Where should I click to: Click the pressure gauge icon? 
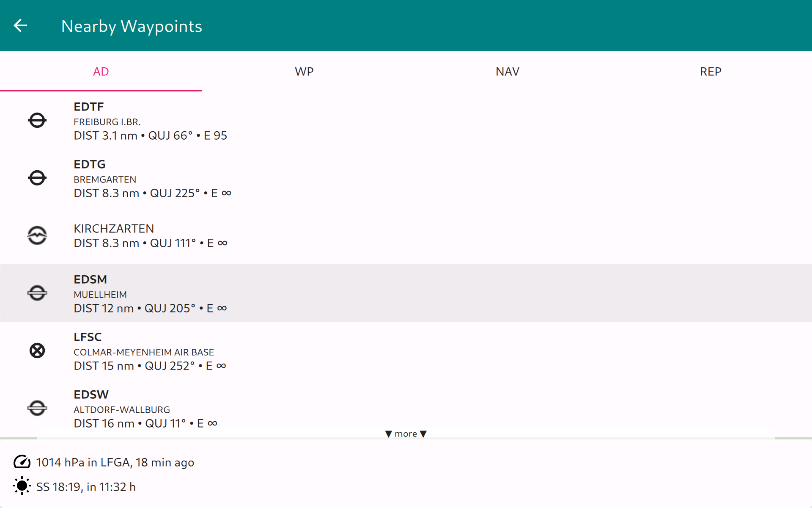[x=22, y=462]
